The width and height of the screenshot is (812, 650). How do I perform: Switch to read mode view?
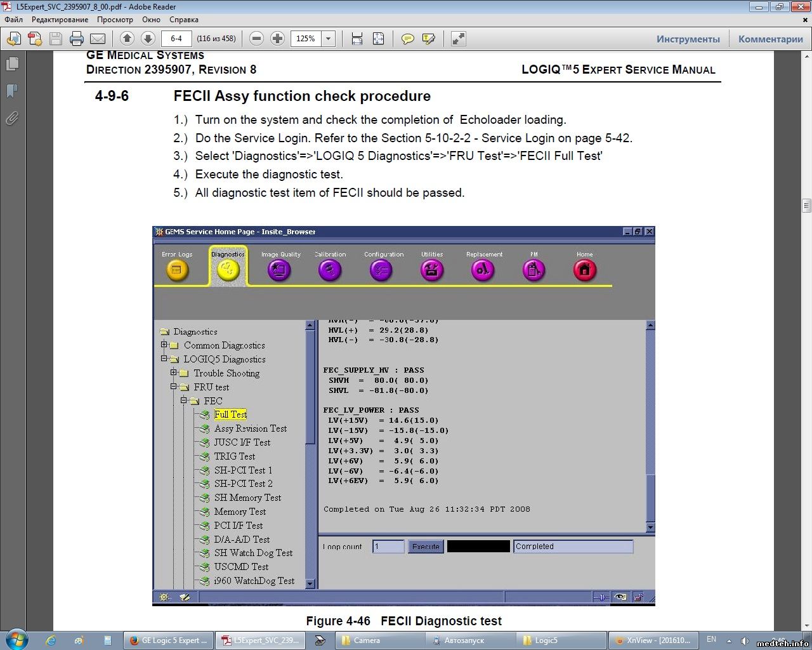pyautogui.click(x=458, y=39)
